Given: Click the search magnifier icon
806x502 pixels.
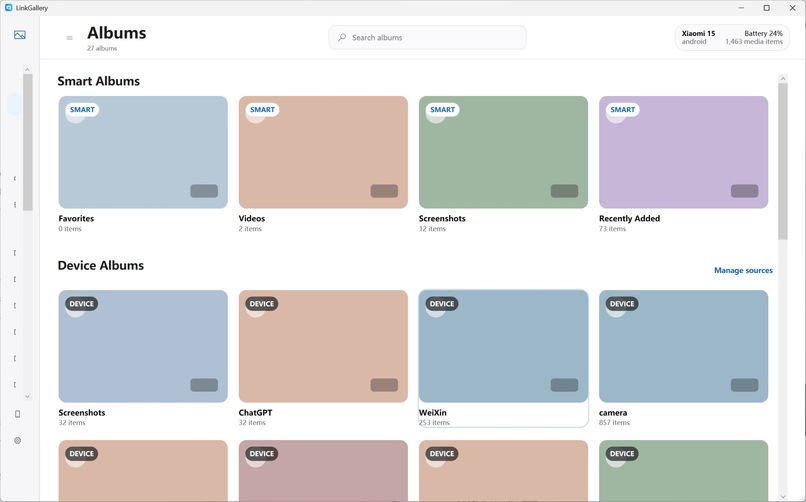Looking at the screenshot, I should coord(342,38).
